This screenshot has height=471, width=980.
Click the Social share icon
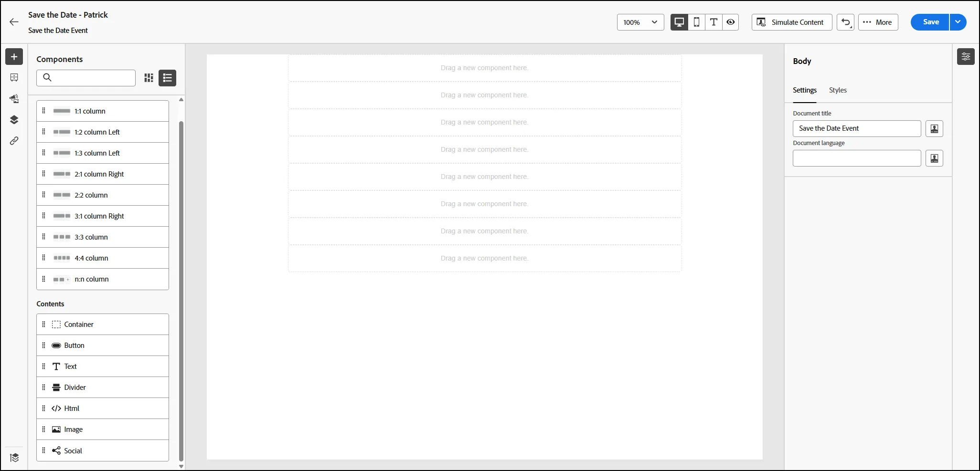coord(56,450)
